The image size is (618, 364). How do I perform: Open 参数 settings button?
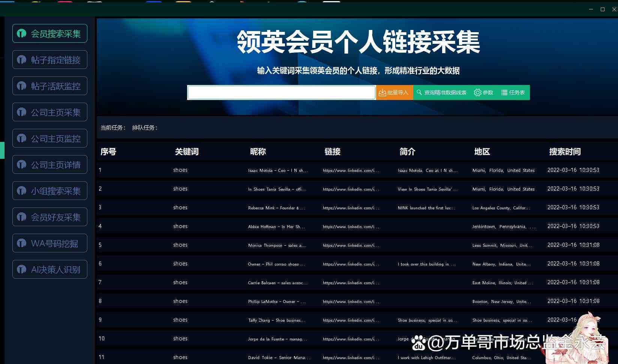coord(483,92)
